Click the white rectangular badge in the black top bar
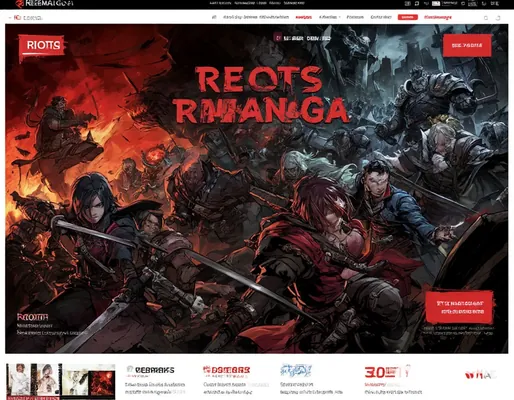The height and width of the screenshot is (400, 514). (436, 4)
